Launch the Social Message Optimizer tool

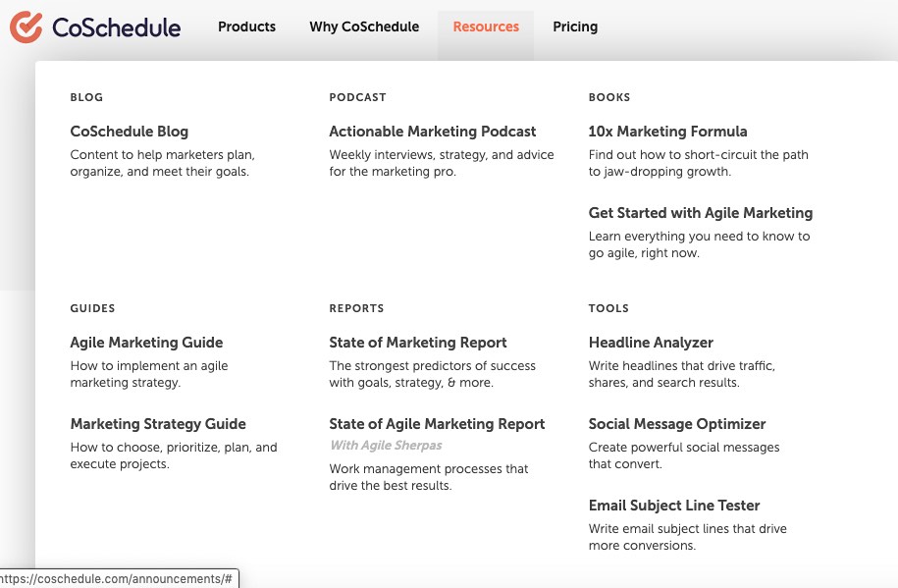tap(677, 423)
